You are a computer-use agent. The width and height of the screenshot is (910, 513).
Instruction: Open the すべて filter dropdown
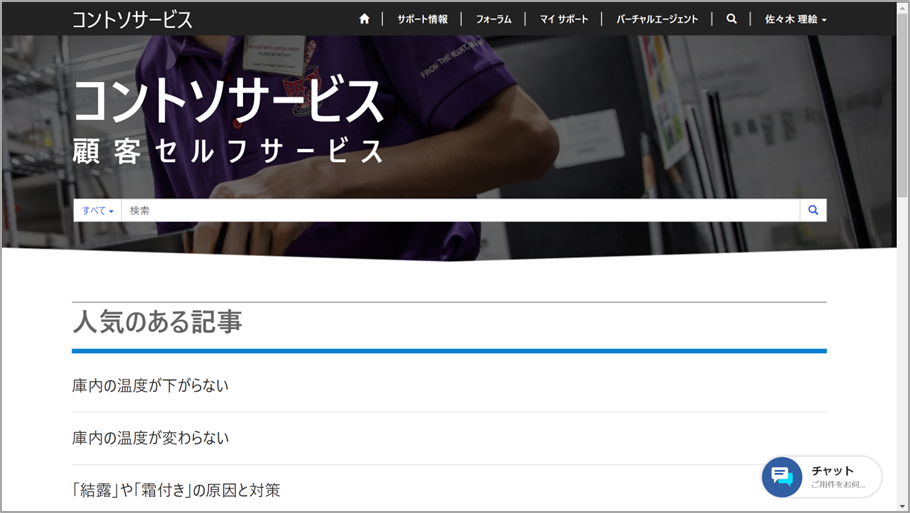click(x=97, y=210)
